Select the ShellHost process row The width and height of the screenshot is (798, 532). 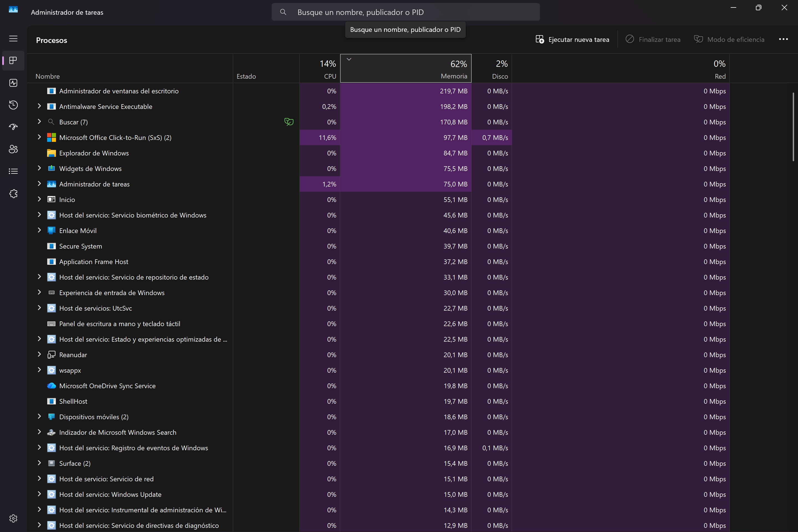(379, 401)
